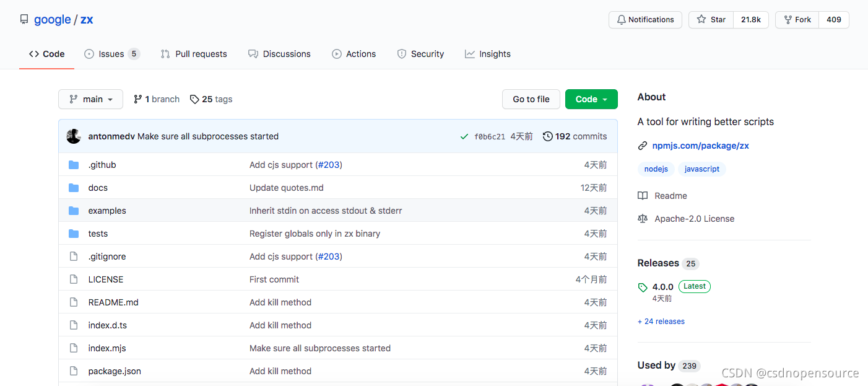868x386 pixels.
Task: Fork the zx repository
Action: 797,20
